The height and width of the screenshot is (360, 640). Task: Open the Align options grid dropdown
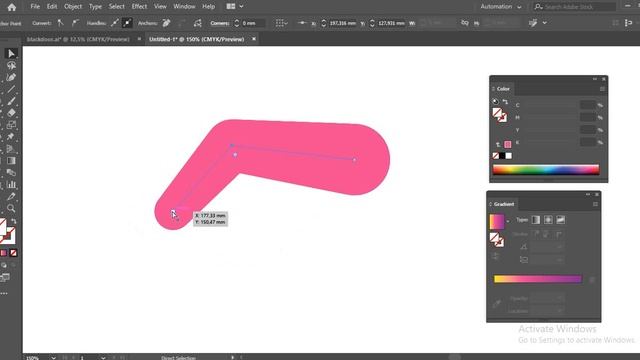point(281,23)
